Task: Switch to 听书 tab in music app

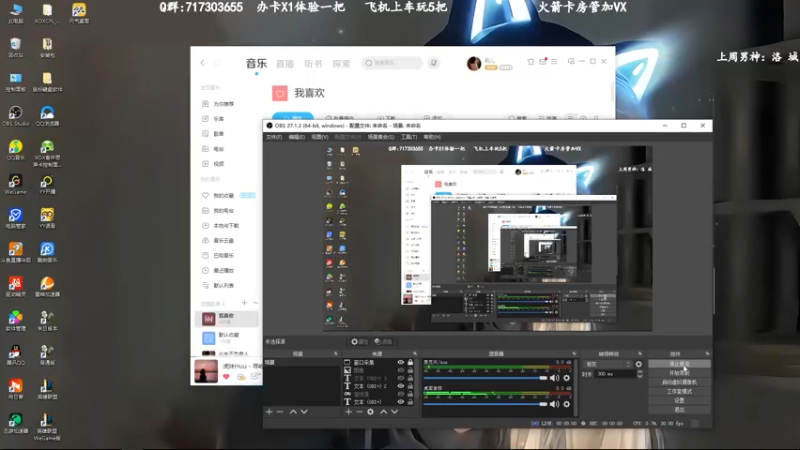Action: [313, 64]
